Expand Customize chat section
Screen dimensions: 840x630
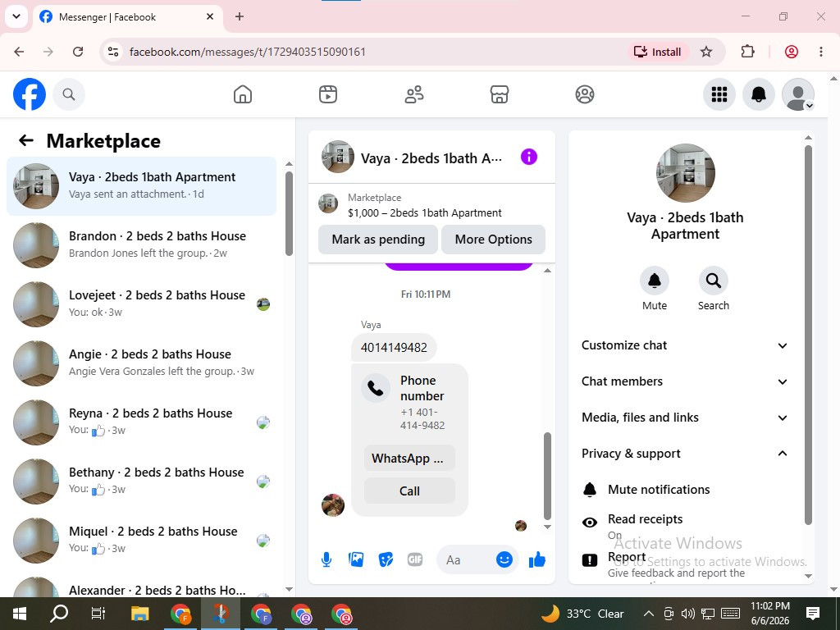click(685, 345)
